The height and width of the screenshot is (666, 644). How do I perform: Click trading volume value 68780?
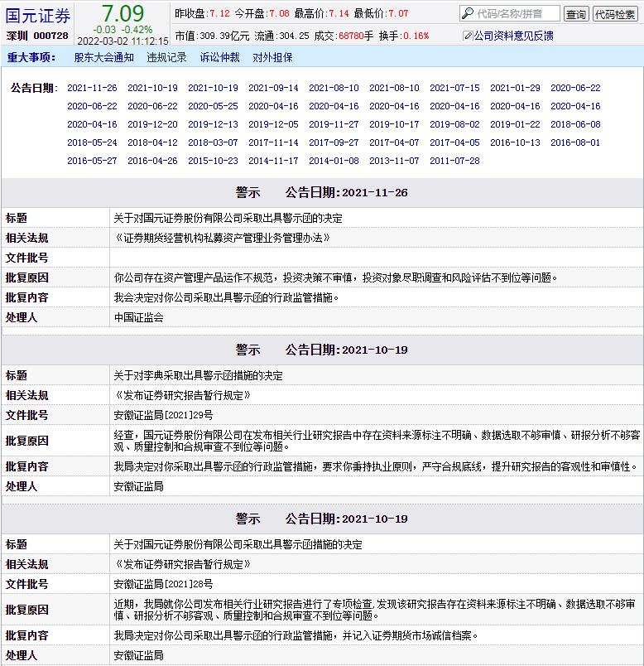pyautogui.click(x=352, y=36)
